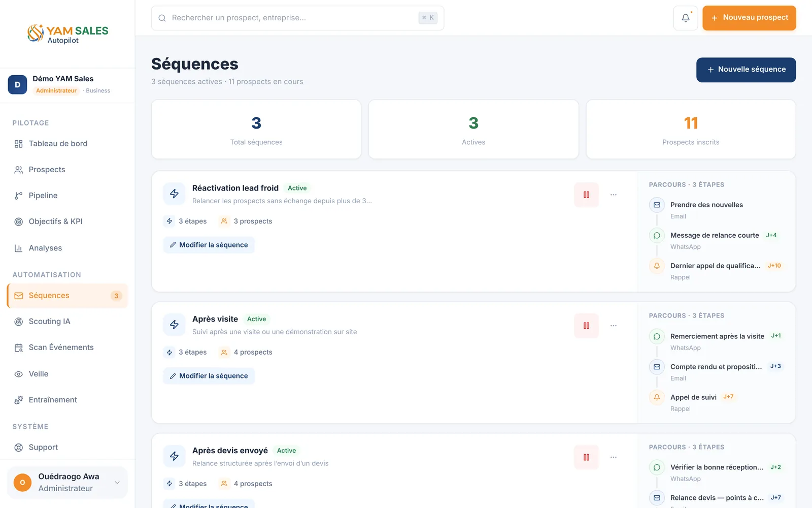Open the Prospects page

(x=67, y=170)
